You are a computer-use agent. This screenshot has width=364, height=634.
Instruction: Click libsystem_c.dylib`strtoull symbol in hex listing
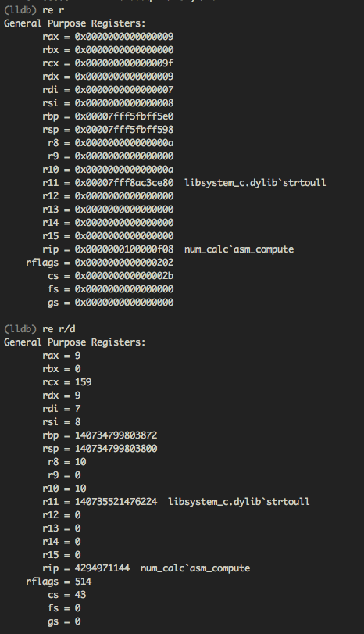pyautogui.click(x=255, y=183)
